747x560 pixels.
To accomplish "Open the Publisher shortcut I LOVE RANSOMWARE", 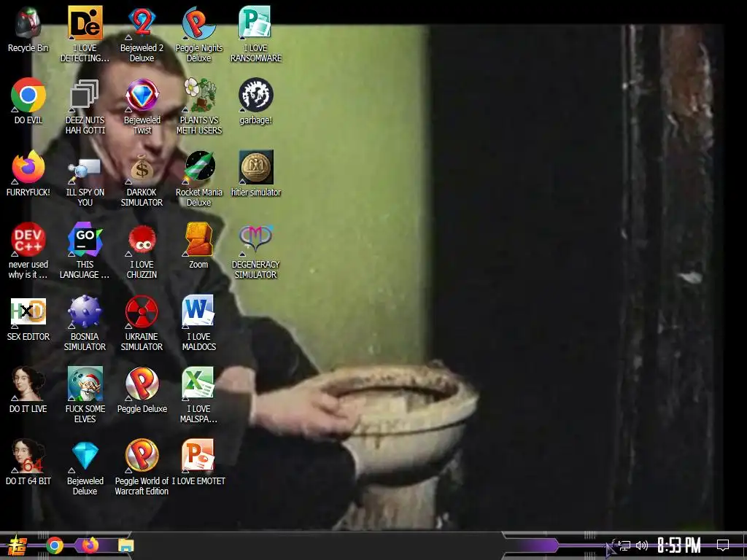I will pyautogui.click(x=255, y=23).
